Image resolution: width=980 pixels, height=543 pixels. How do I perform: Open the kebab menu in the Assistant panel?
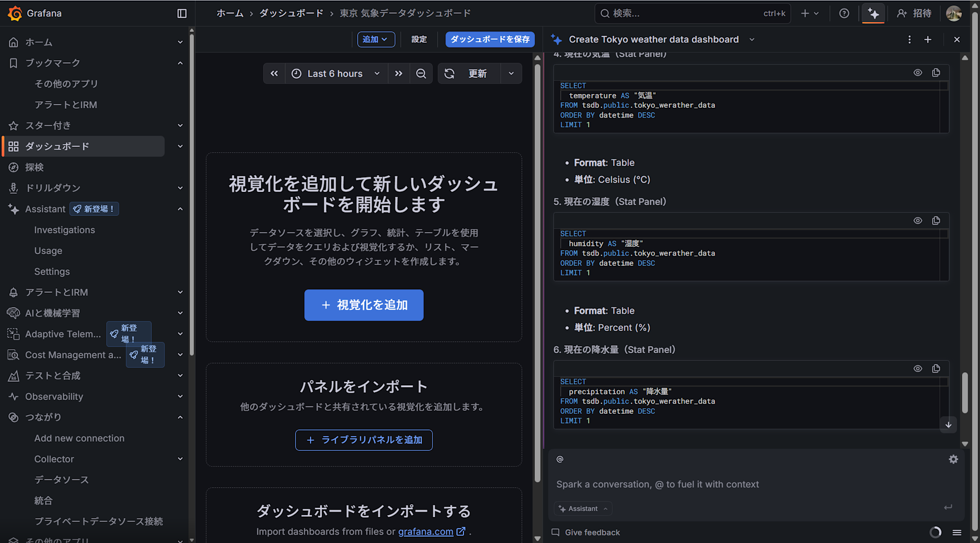[x=909, y=39]
